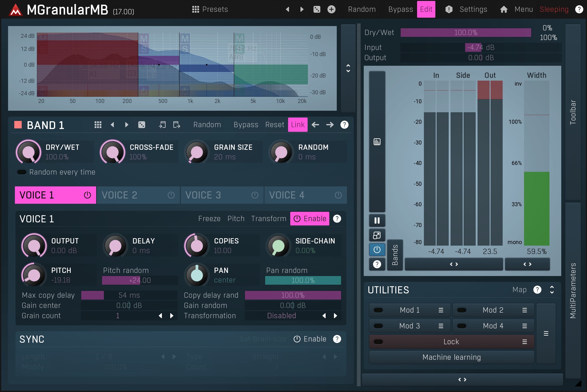Click the Band 1 paste icon
Screen dimensions: 587x392
pos(176,125)
